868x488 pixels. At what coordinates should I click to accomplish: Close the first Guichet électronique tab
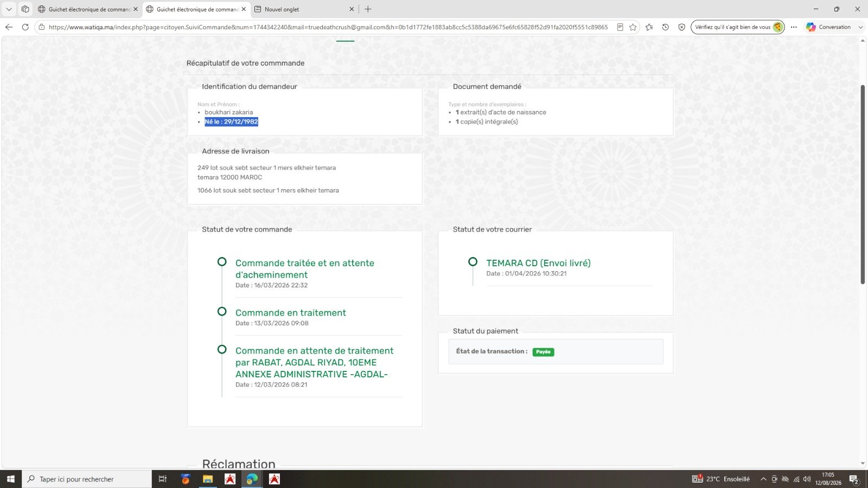click(136, 9)
